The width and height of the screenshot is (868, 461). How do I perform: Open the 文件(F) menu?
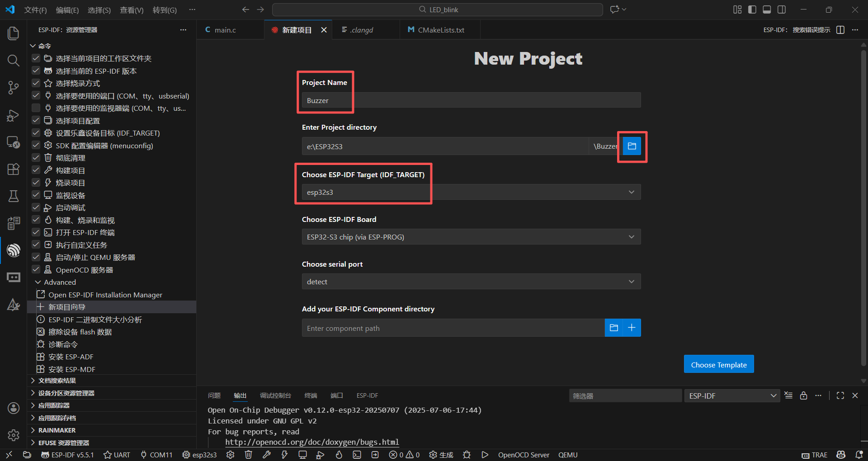(x=35, y=10)
